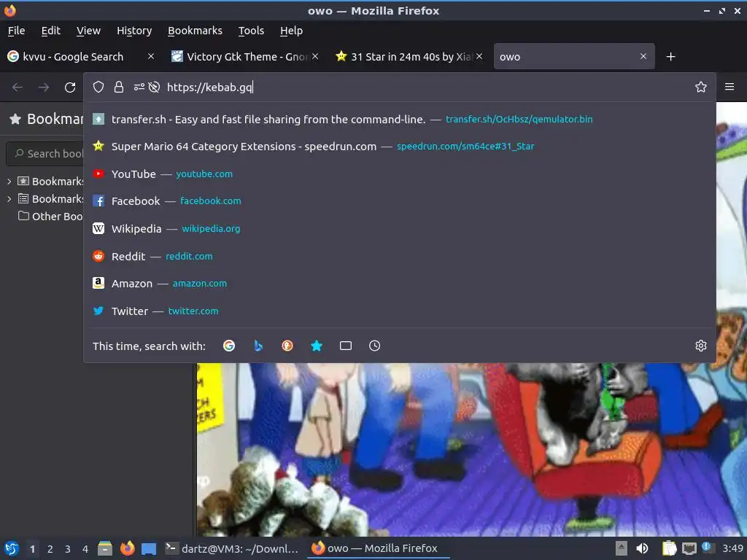The image size is (747, 560).
Task: Open the File menu
Action: coord(16,31)
